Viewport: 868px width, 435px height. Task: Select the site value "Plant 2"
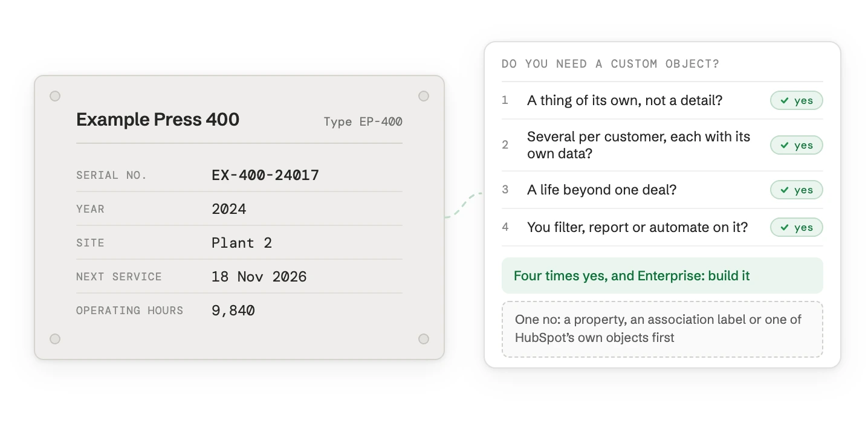click(x=242, y=243)
